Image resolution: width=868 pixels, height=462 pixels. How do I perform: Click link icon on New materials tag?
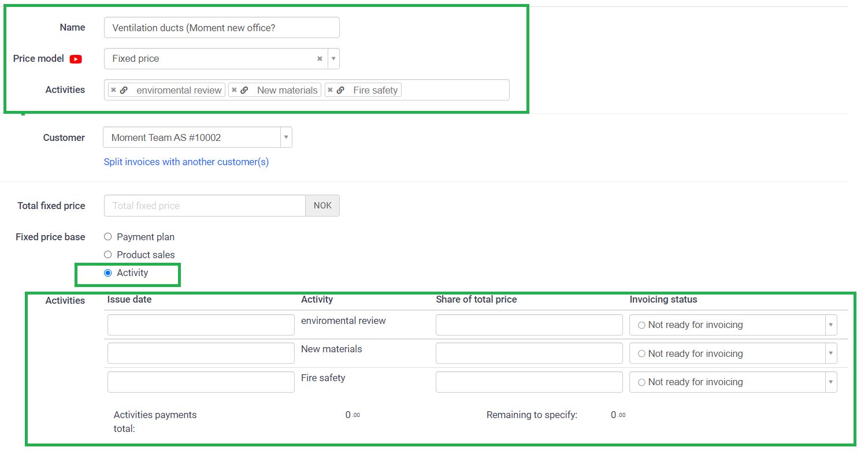pyautogui.click(x=244, y=90)
